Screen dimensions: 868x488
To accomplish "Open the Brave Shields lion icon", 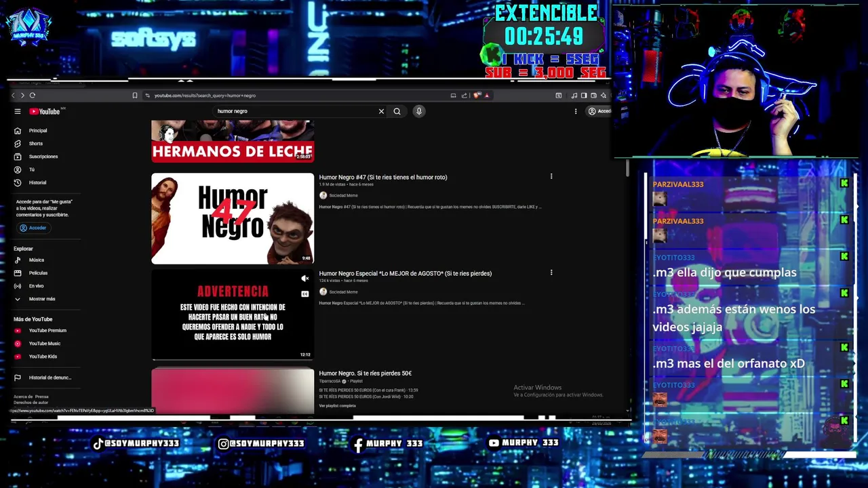I will [x=477, y=96].
